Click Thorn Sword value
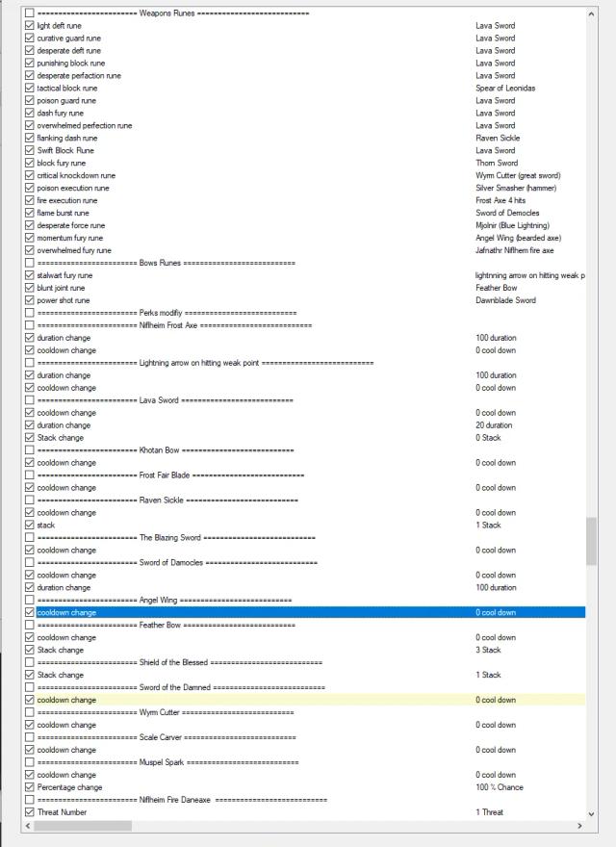Image resolution: width=616 pixels, height=847 pixels. (497, 163)
